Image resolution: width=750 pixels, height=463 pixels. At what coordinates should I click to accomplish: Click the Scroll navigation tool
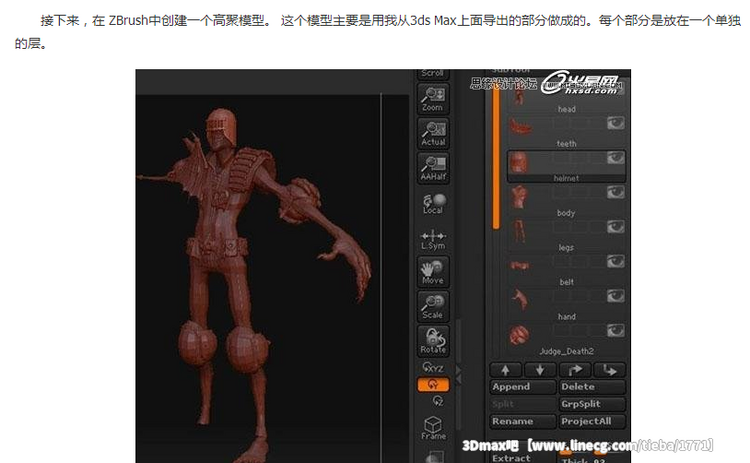pyautogui.click(x=433, y=74)
